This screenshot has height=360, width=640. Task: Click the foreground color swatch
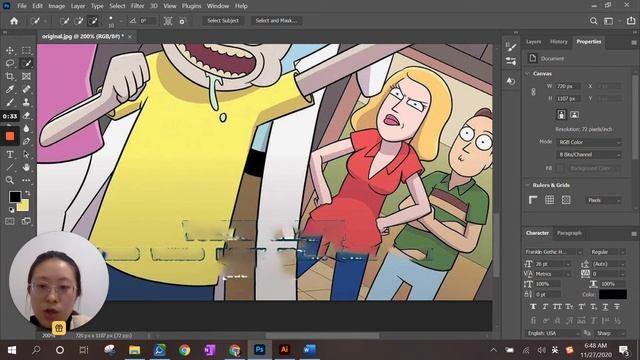click(15, 197)
